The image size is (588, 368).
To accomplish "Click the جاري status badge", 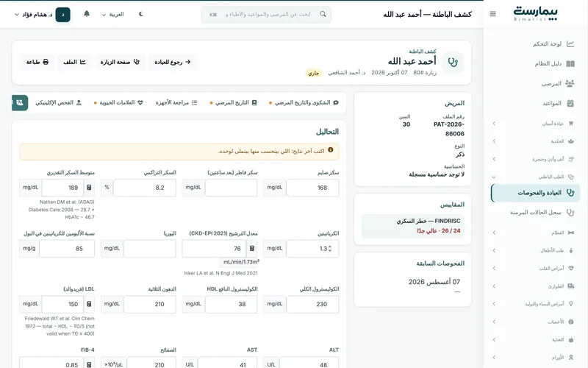I will tap(314, 73).
